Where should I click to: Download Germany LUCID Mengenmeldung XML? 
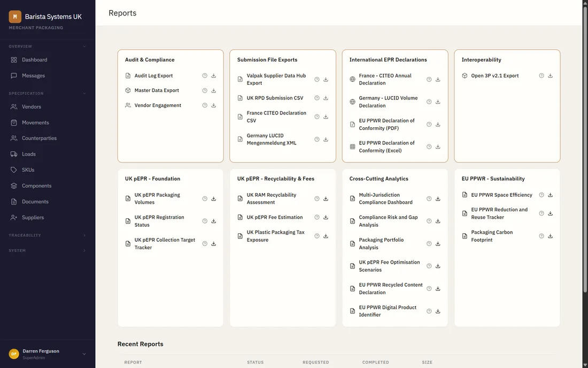[x=326, y=139]
